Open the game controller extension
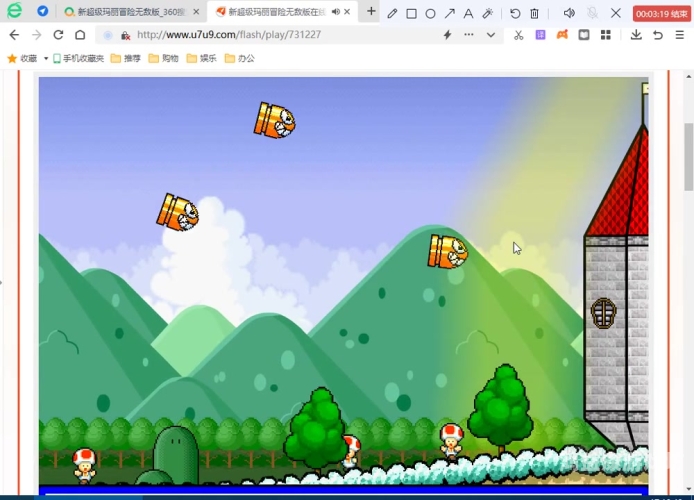This screenshot has width=694, height=500. [562, 35]
